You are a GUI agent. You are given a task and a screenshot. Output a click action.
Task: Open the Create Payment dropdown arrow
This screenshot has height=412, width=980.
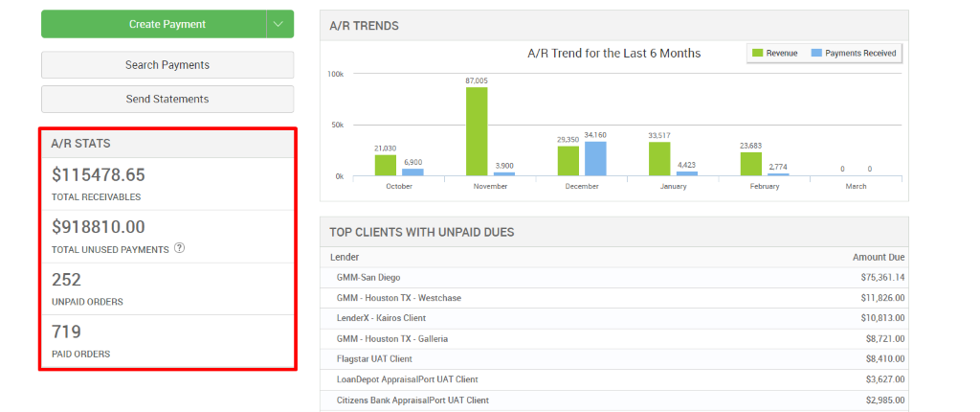pyautogui.click(x=279, y=24)
